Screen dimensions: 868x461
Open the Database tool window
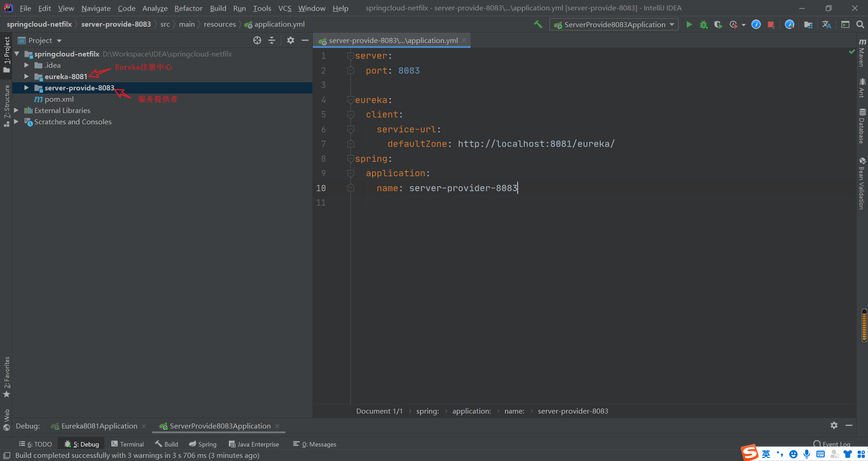(x=862, y=126)
